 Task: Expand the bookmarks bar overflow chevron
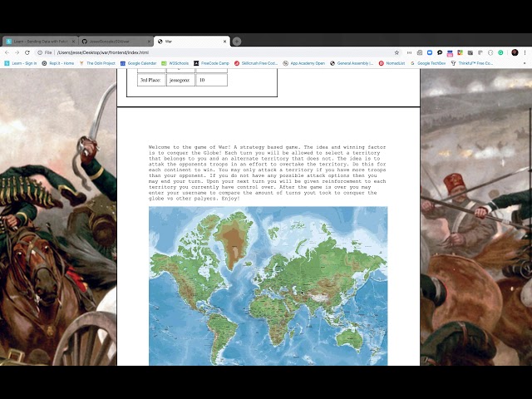(525, 63)
